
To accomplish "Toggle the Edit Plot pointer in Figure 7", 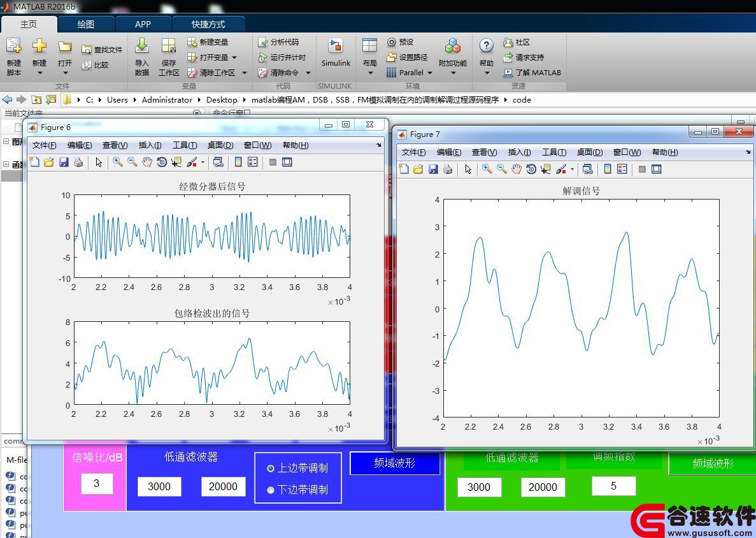I will tap(468, 169).
